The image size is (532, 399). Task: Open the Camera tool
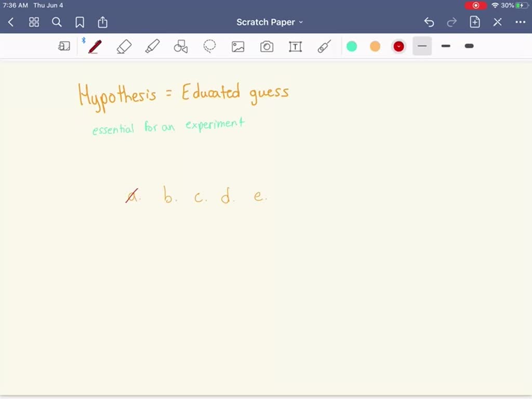click(267, 47)
